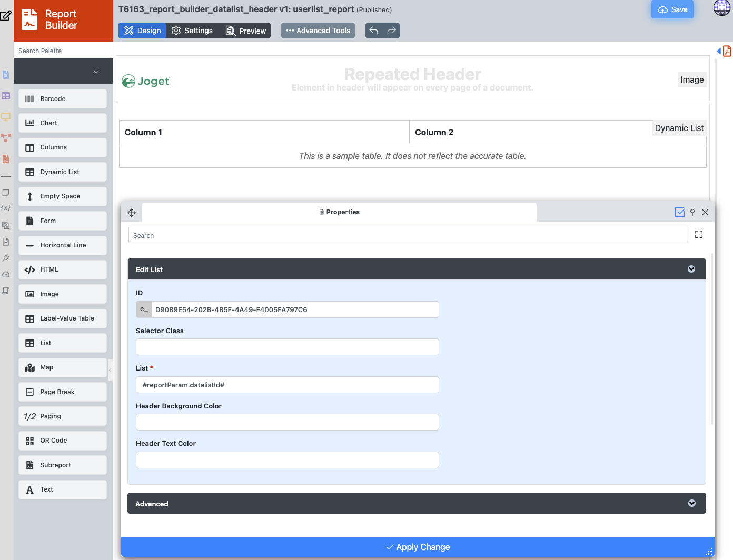Open the Header Text Color field
Image resolution: width=733 pixels, height=560 pixels.
pyautogui.click(x=288, y=460)
